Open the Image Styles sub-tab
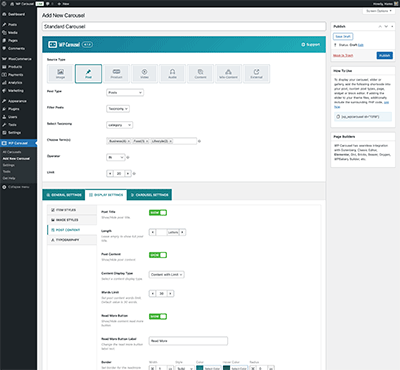The width and height of the screenshot is (400, 370). coord(72,220)
